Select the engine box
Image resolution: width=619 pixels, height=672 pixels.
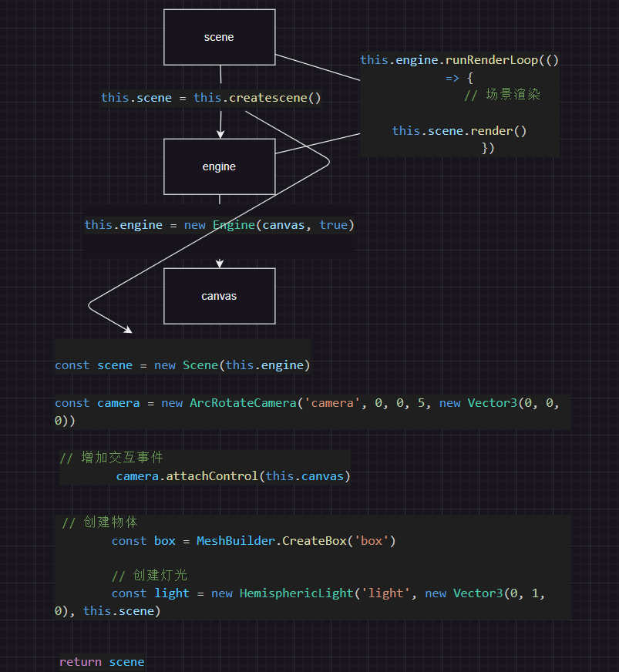click(219, 166)
